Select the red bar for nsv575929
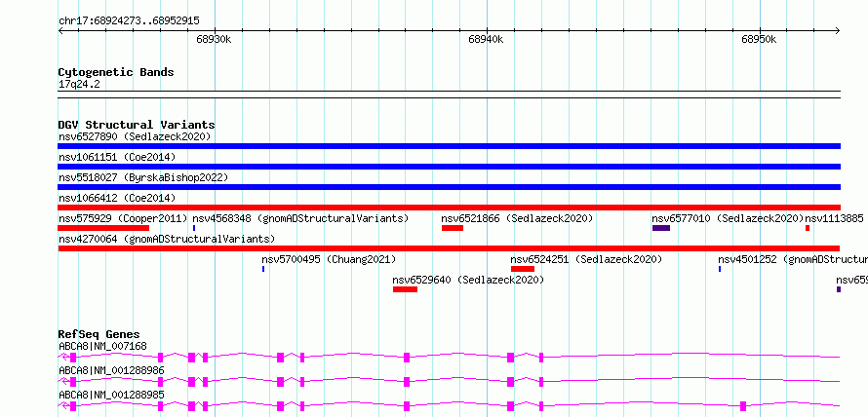The height and width of the screenshot is (417, 868). click(103, 228)
